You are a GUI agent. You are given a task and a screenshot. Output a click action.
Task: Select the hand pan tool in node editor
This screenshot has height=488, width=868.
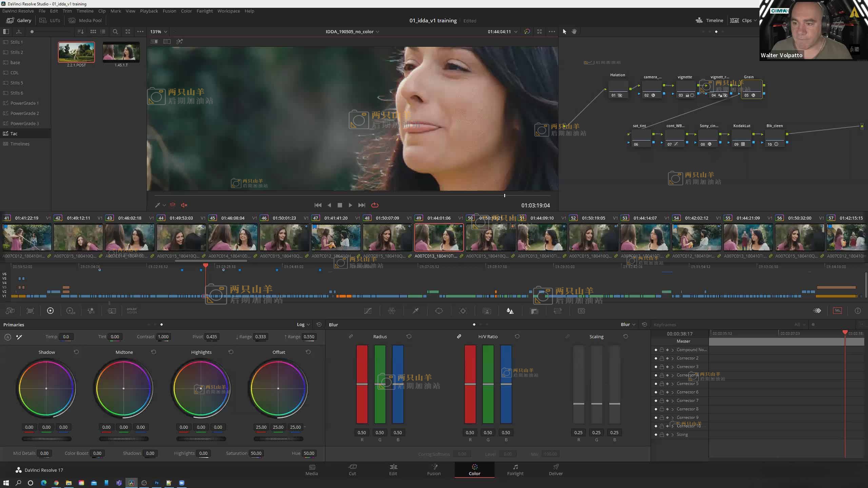pyautogui.click(x=574, y=32)
